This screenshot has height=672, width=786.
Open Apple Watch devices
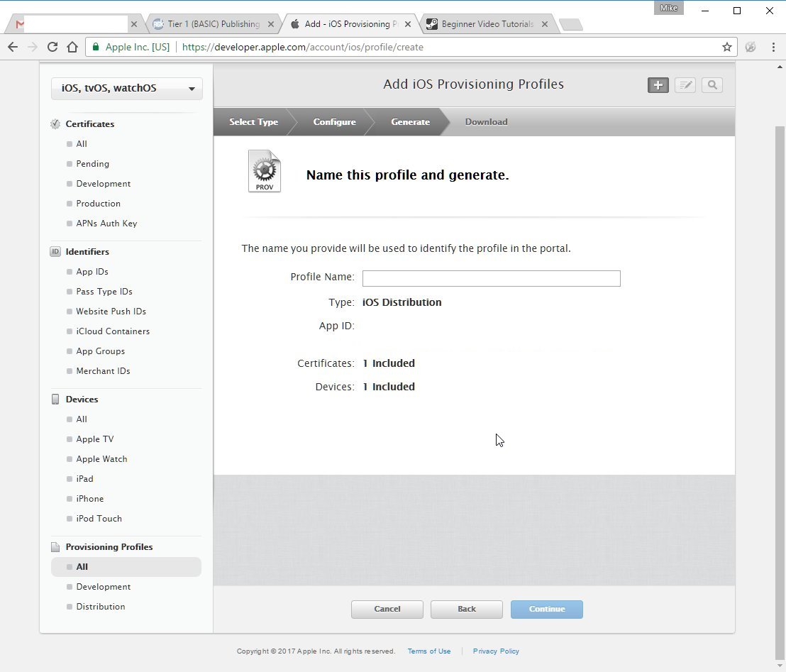point(101,459)
